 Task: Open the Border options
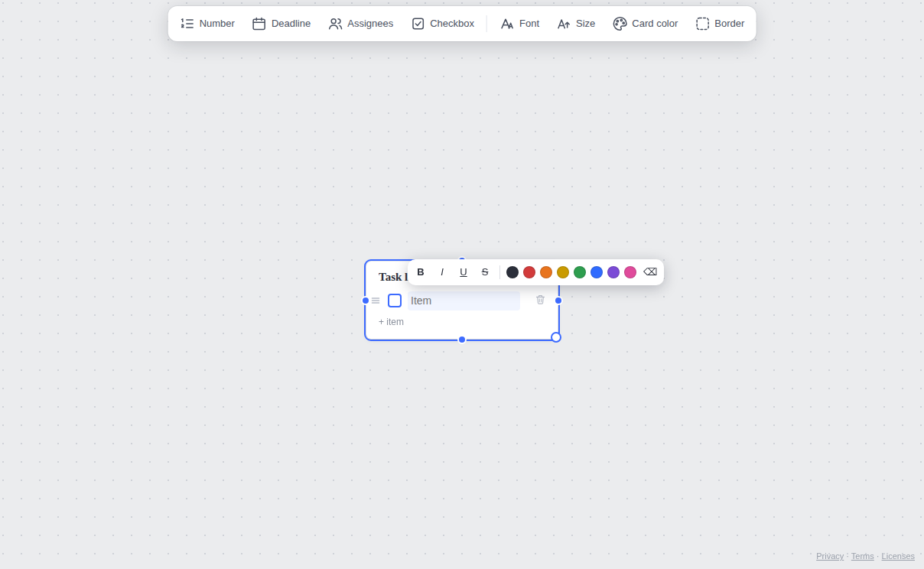coord(721,24)
